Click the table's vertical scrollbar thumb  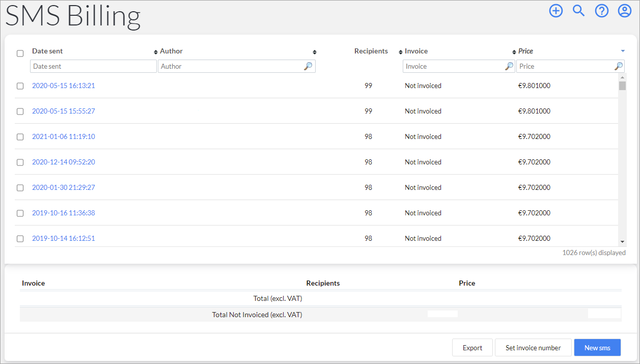[623, 86]
